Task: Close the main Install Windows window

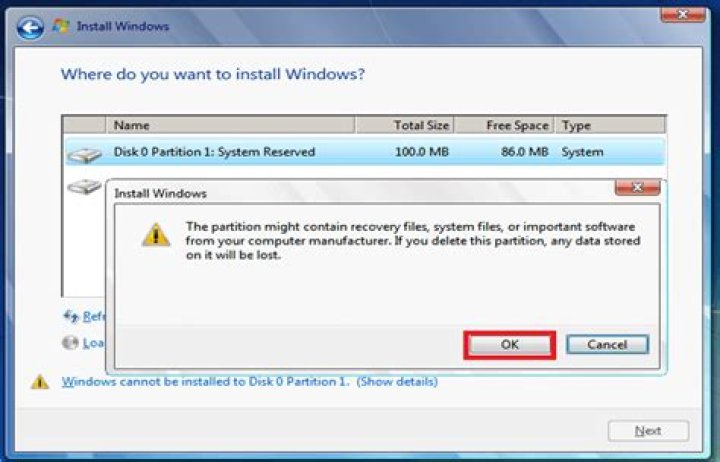Action: coord(683,14)
